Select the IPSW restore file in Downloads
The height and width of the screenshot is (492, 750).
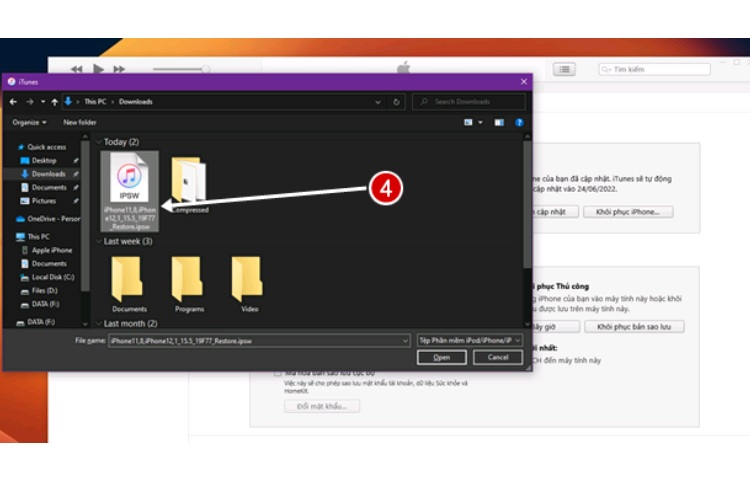click(x=130, y=191)
